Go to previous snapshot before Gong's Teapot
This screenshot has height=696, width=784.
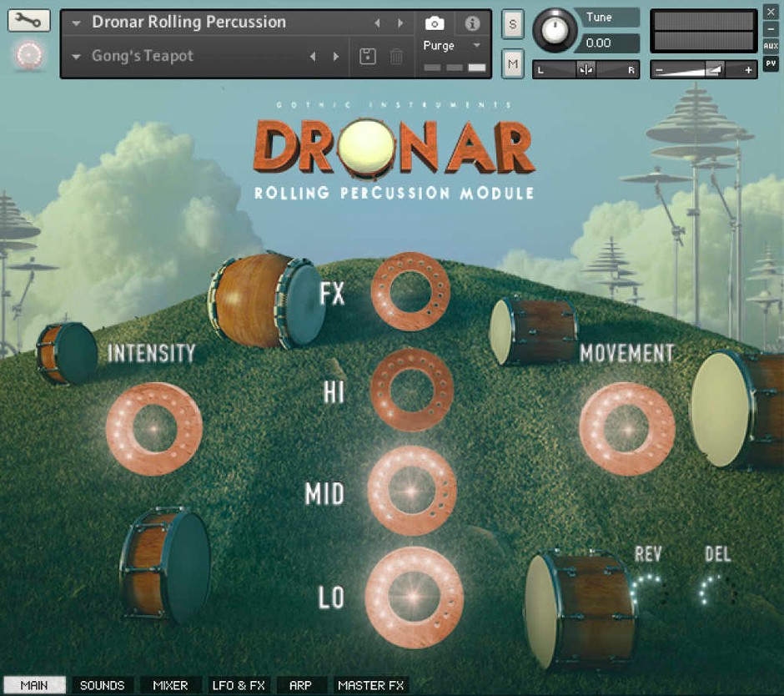[313, 57]
